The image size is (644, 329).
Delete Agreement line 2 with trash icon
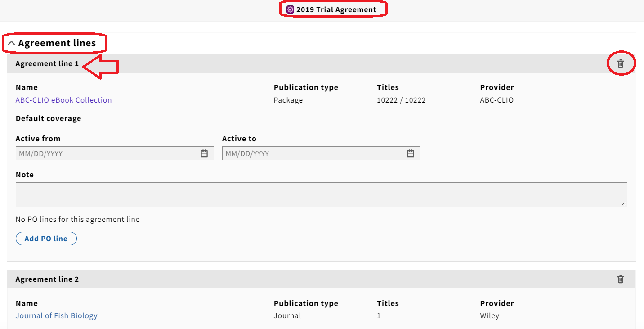[x=621, y=279]
